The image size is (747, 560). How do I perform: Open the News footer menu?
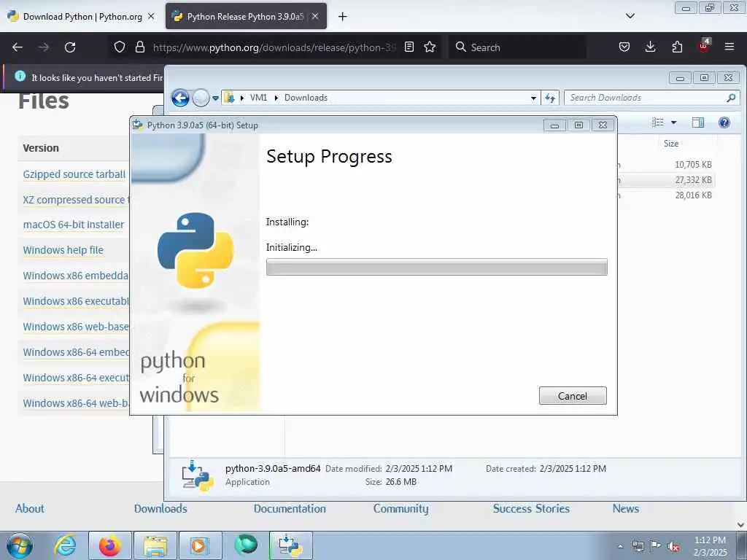[x=625, y=508]
